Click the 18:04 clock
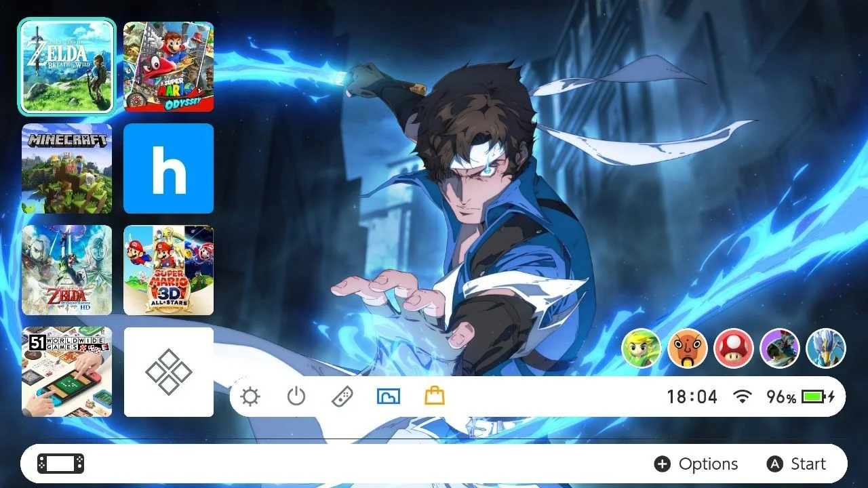 pos(692,397)
